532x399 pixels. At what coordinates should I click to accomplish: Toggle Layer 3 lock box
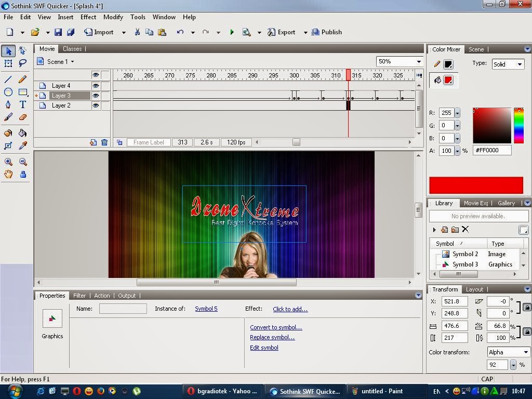point(105,96)
